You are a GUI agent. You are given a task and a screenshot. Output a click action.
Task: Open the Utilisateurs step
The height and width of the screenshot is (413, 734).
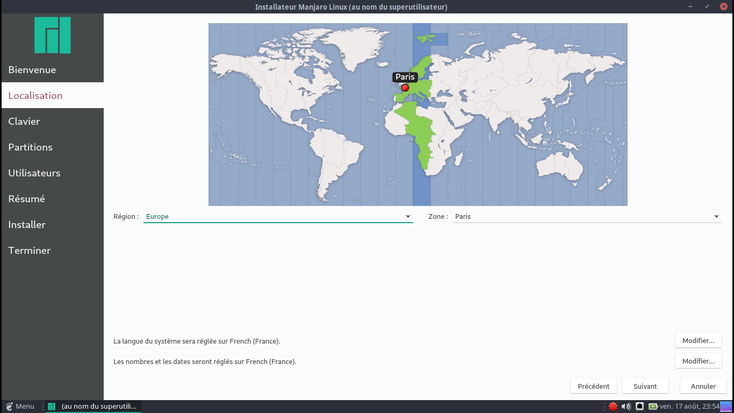pyautogui.click(x=52, y=173)
